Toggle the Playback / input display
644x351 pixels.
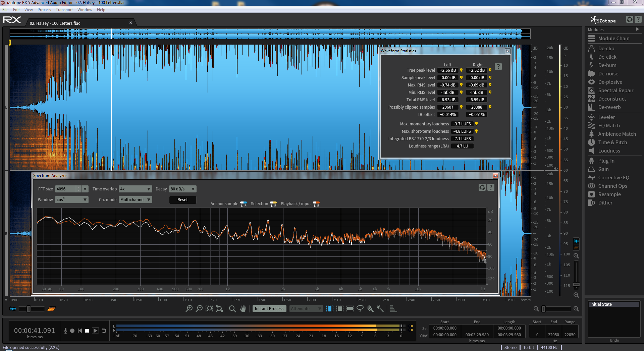coord(316,203)
